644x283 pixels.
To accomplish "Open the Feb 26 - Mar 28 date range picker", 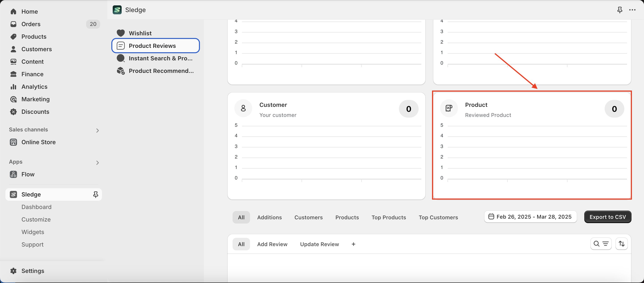I will coord(530,217).
